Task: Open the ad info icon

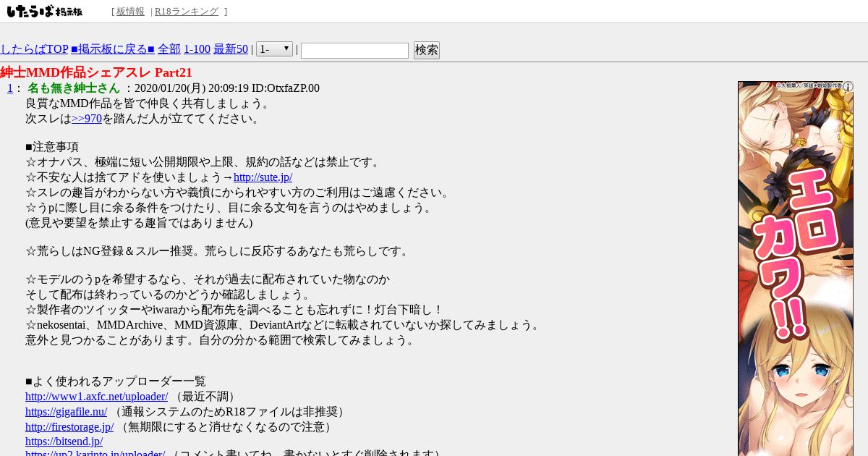Action: [848, 87]
